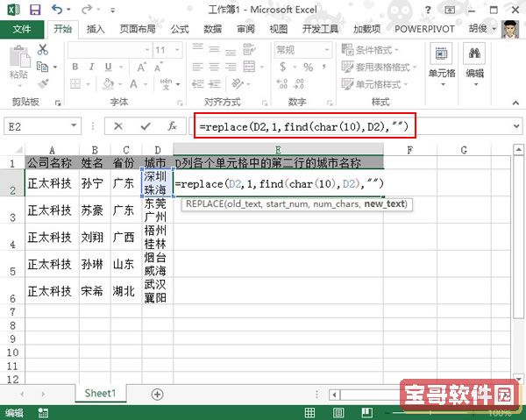Select column F header
This screenshot has width=526, height=420.
click(x=410, y=150)
